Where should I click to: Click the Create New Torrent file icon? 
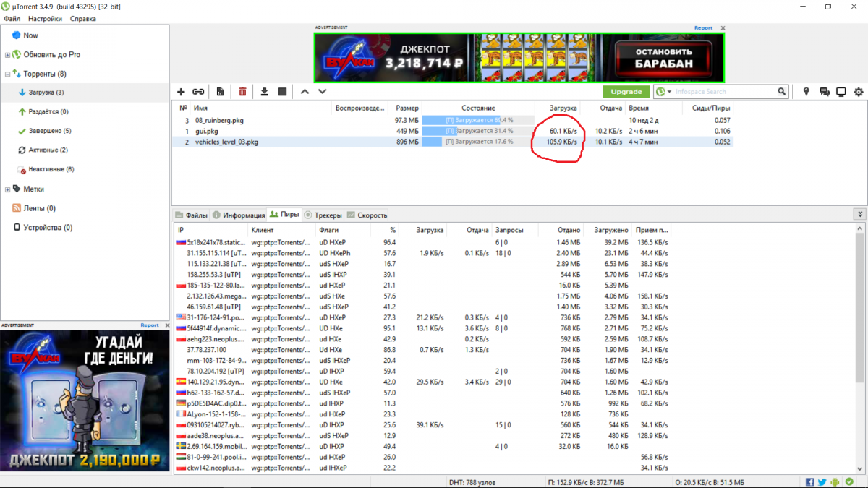[220, 92]
